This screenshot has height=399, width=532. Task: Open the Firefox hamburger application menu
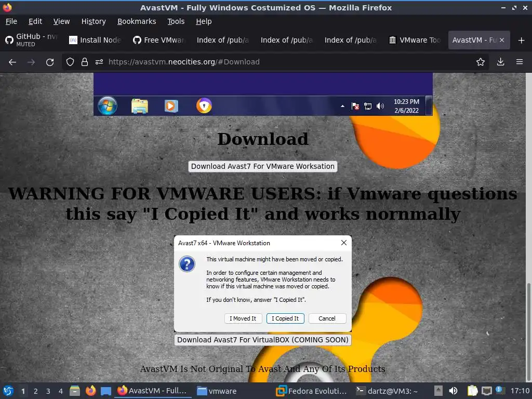pyautogui.click(x=520, y=62)
